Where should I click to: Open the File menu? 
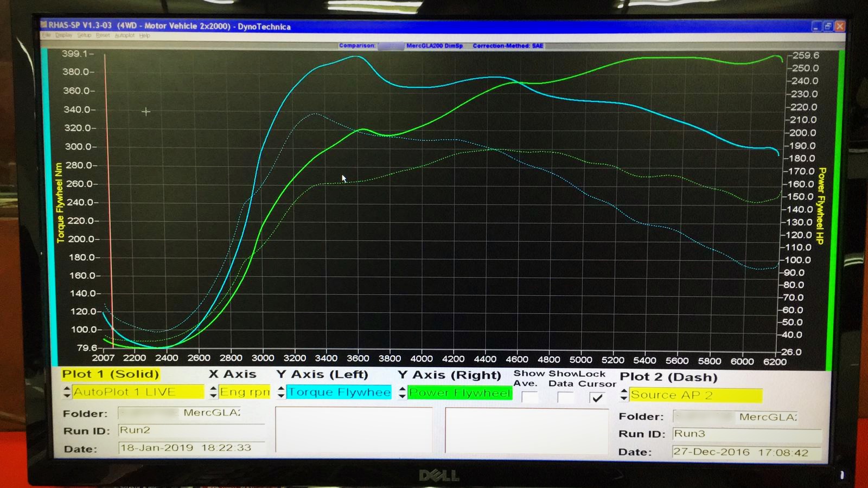click(46, 35)
